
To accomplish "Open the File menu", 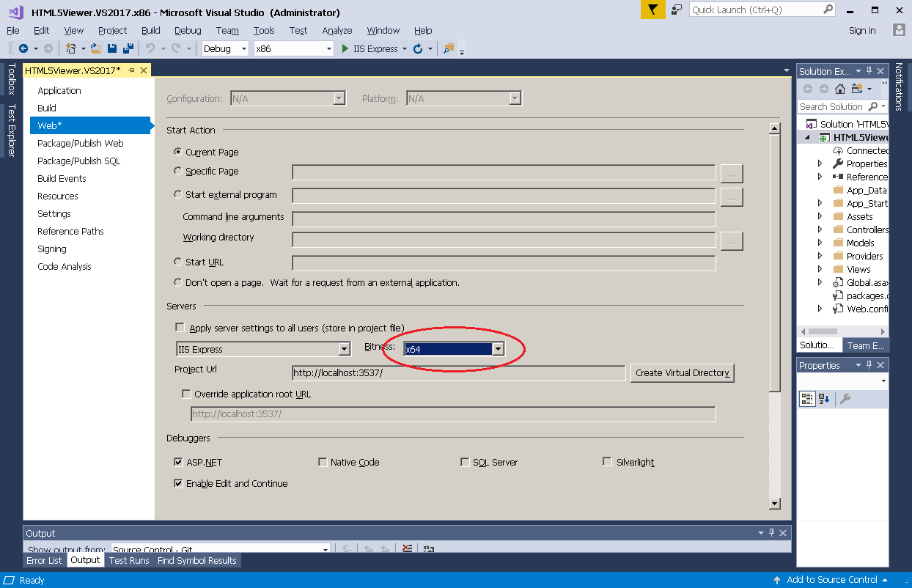I will (13, 30).
